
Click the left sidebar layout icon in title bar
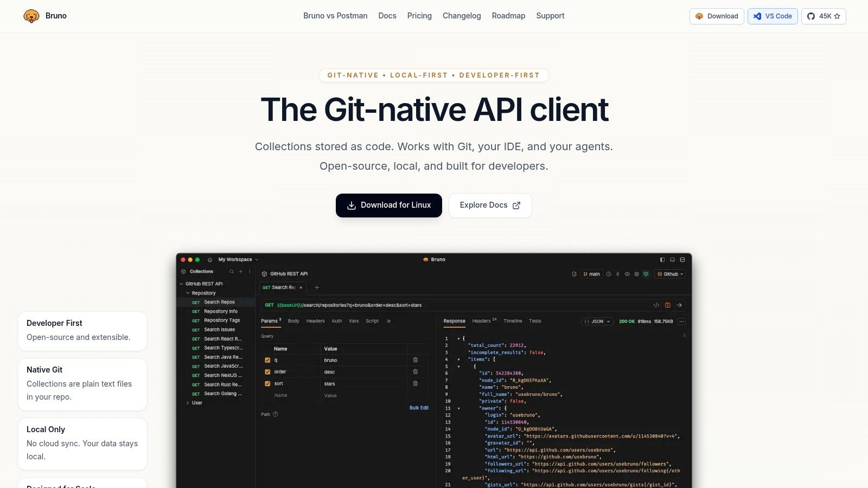(662, 260)
